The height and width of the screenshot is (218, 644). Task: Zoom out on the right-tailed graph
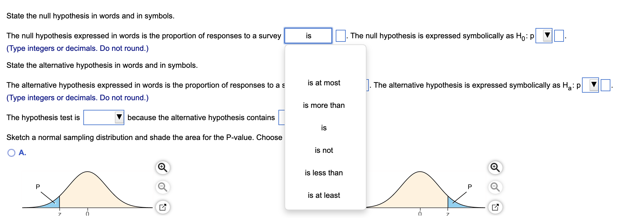[495, 187]
